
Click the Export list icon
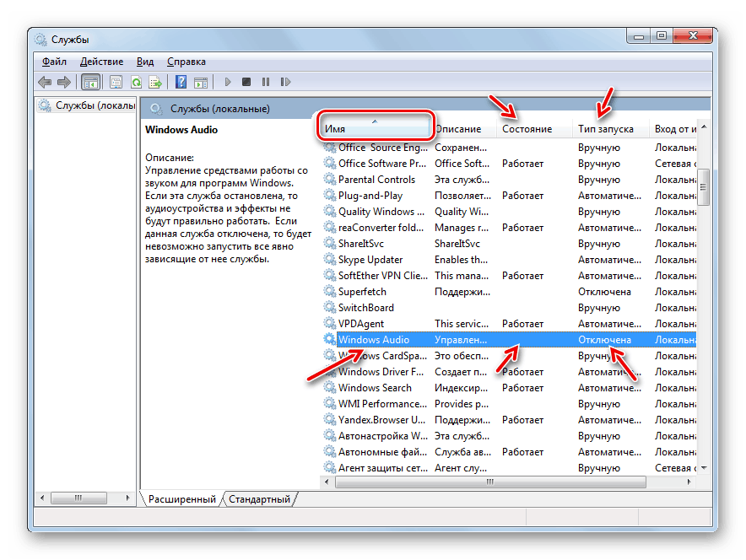pos(155,81)
